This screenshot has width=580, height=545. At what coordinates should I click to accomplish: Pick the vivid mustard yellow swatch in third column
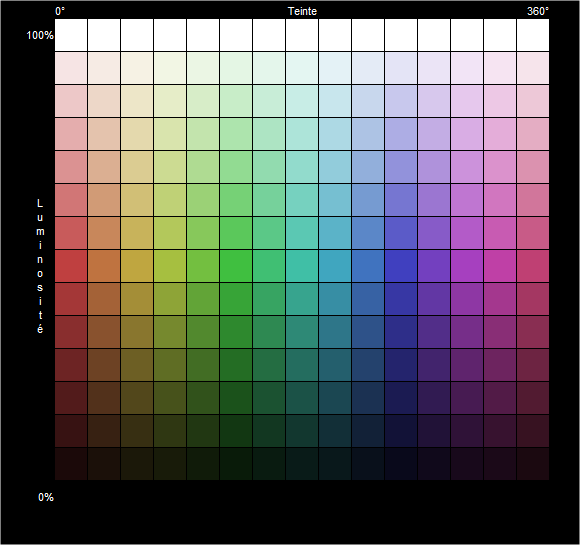pos(137,266)
